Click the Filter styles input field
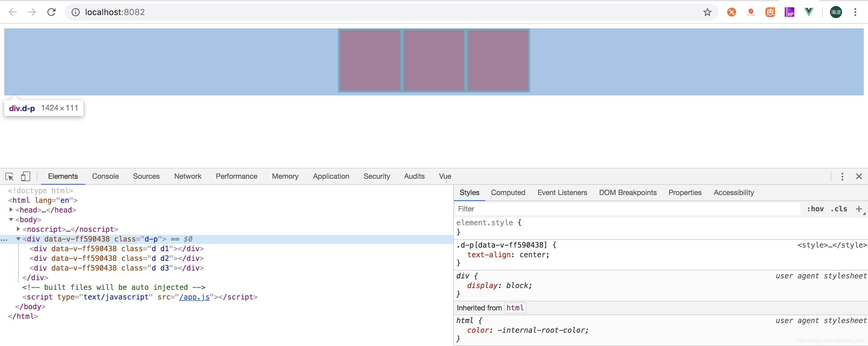Image resolution: width=868 pixels, height=346 pixels. click(x=628, y=209)
